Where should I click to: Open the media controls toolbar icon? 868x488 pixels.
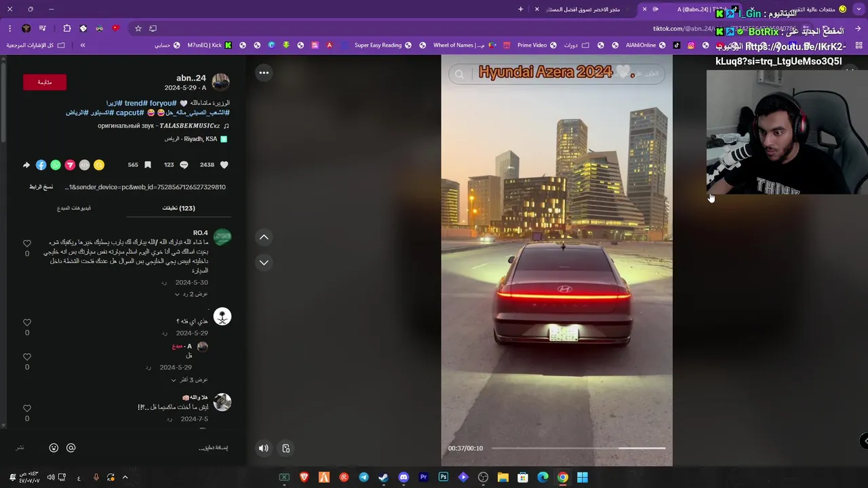pos(43,28)
